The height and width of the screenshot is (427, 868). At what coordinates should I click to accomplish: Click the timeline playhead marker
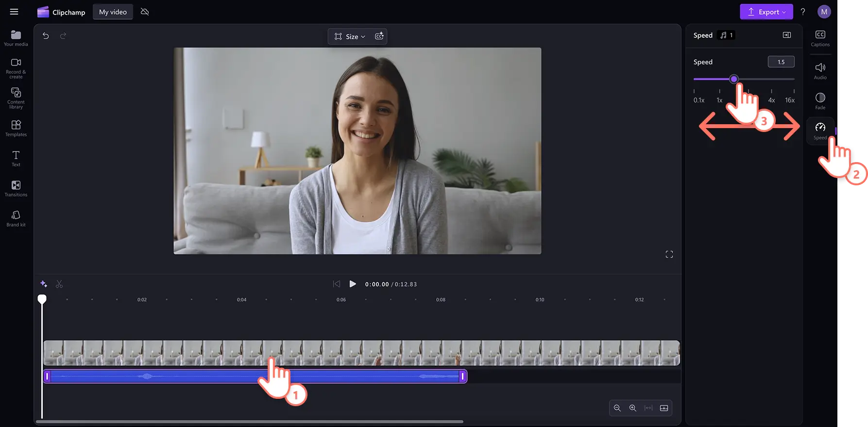pos(42,299)
